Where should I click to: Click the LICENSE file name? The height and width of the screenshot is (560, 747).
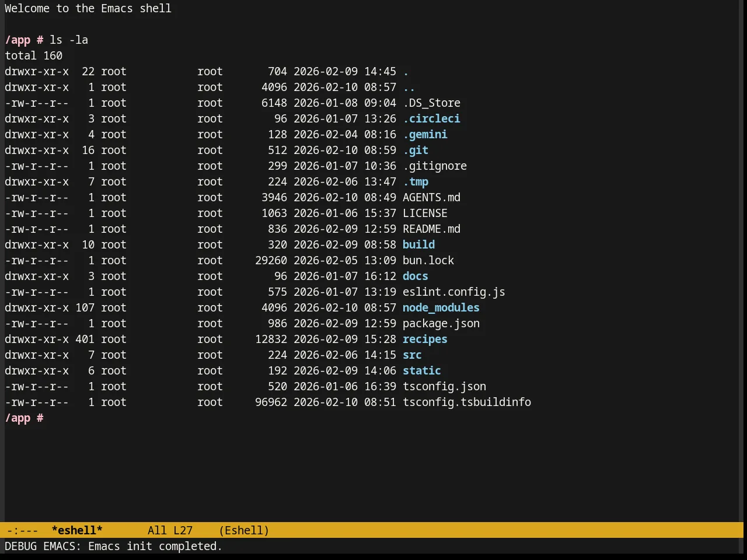point(425,213)
